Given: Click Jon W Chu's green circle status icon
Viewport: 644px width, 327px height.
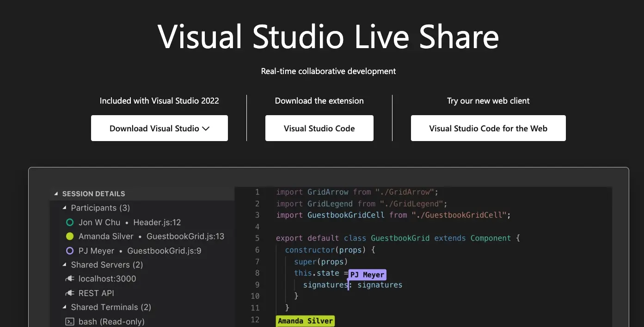Looking at the screenshot, I should tap(70, 222).
